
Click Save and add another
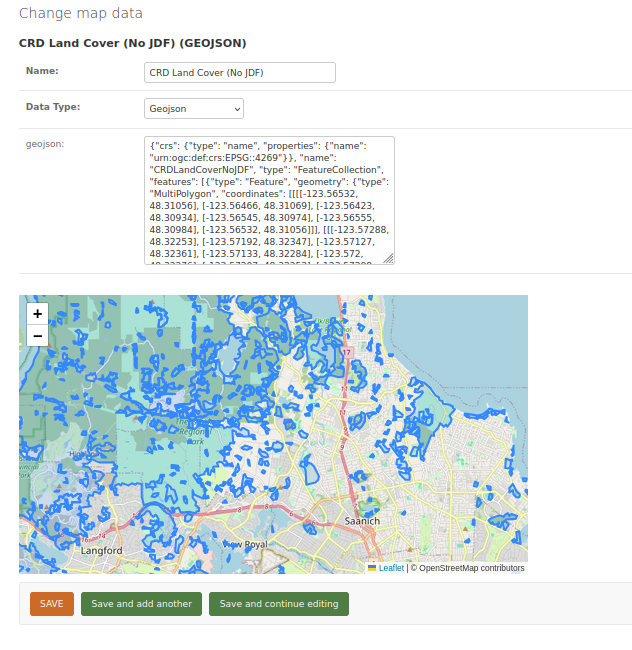141,604
